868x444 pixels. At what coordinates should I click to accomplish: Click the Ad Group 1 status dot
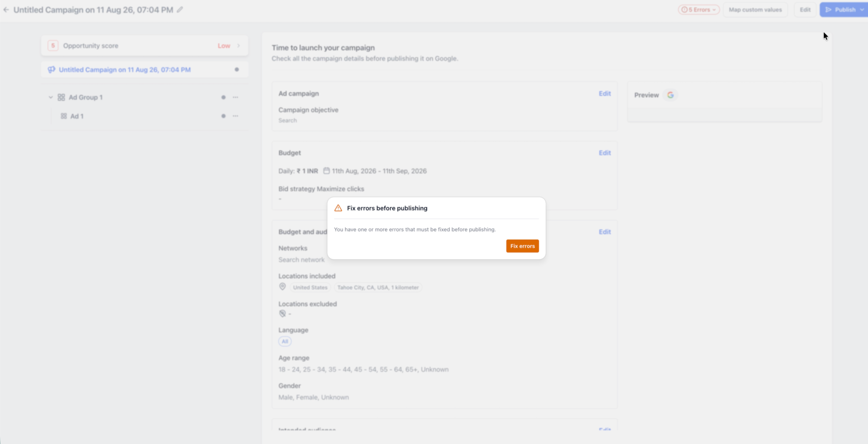pyautogui.click(x=223, y=97)
